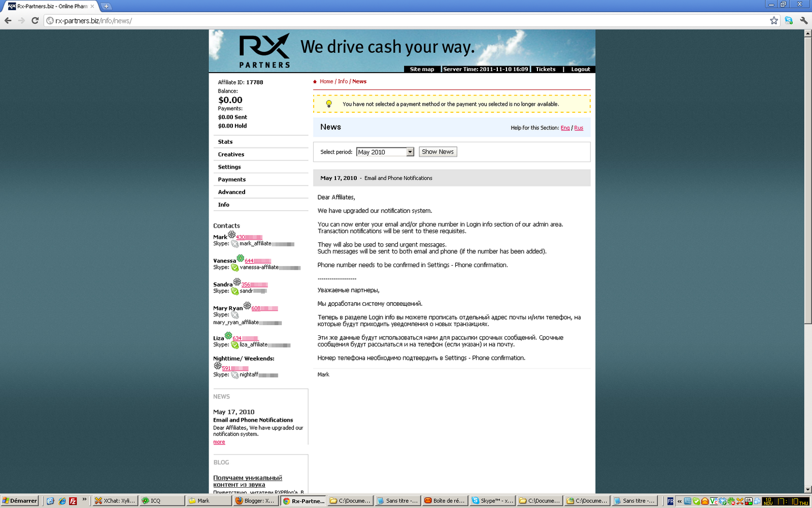The height and width of the screenshot is (508, 812).
Task: Click Mary Ryan's ICQ number link
Action: [x=264, y=308]
